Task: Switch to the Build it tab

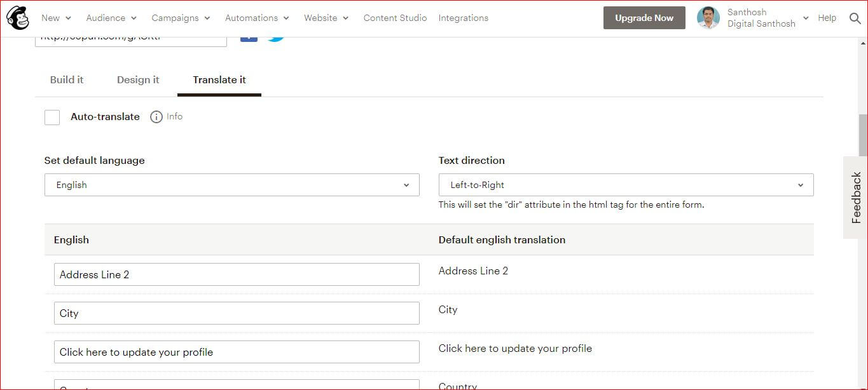Action: pos(67,79)
